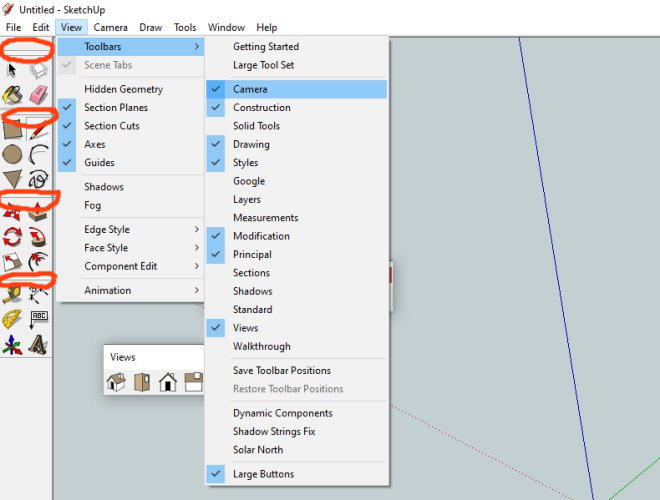Switch to Iso view in Views toolbar
Image resolution: width=660 pixels, height=500 pixels.
coord(117,381)
